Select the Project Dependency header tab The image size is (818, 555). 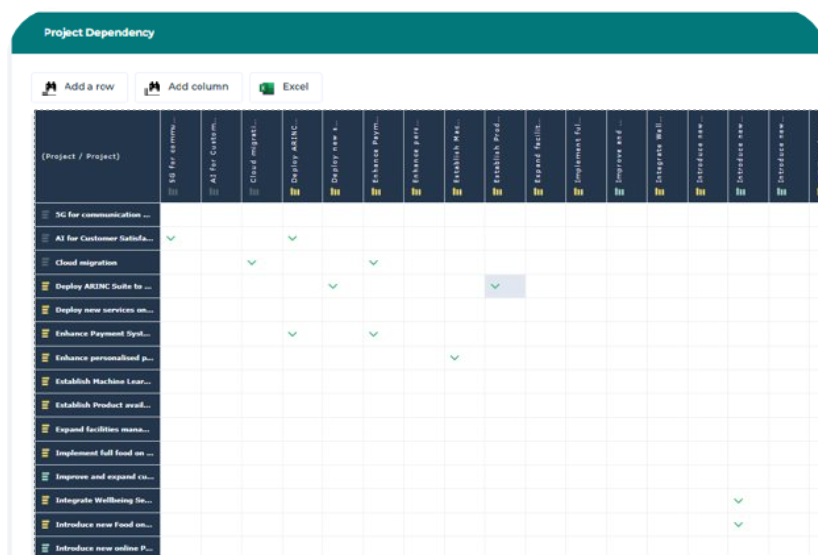99,33
